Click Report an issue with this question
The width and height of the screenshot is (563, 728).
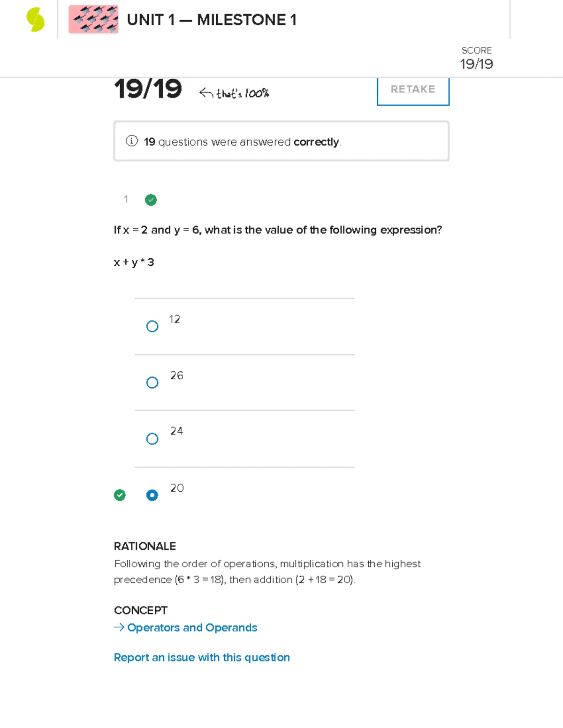point(202,657)
